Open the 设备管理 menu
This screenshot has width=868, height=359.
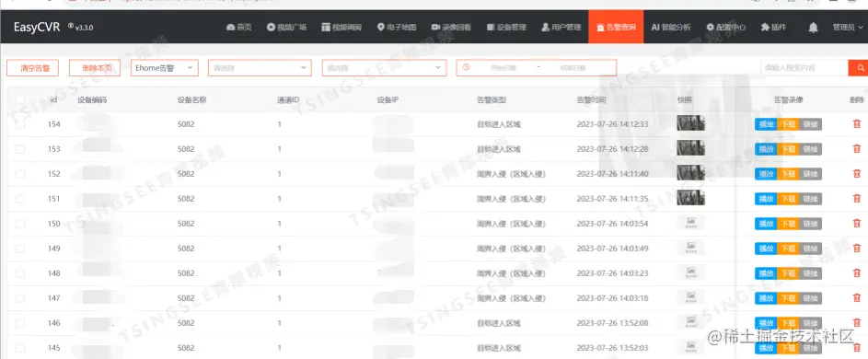(x=506, y=27)
